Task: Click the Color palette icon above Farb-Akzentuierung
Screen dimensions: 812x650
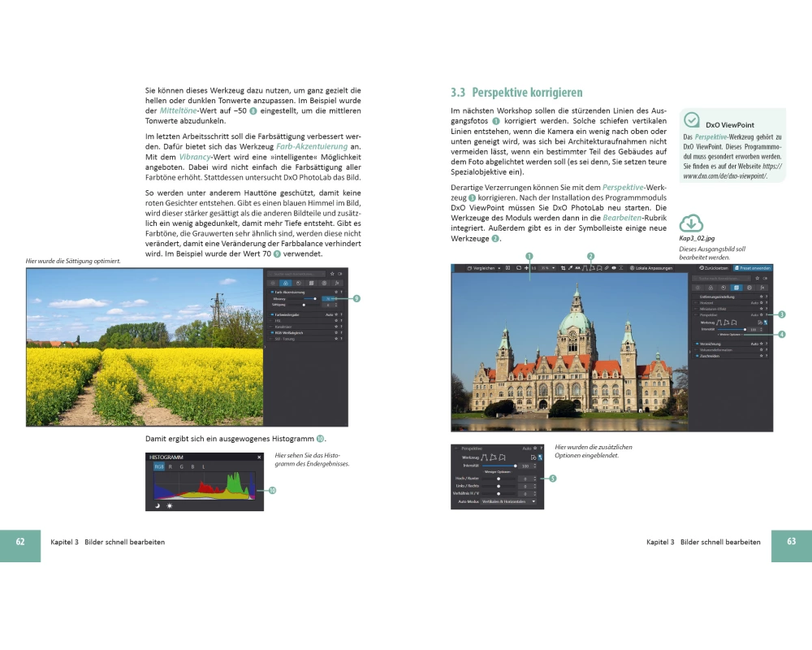Action: point(286,283)
